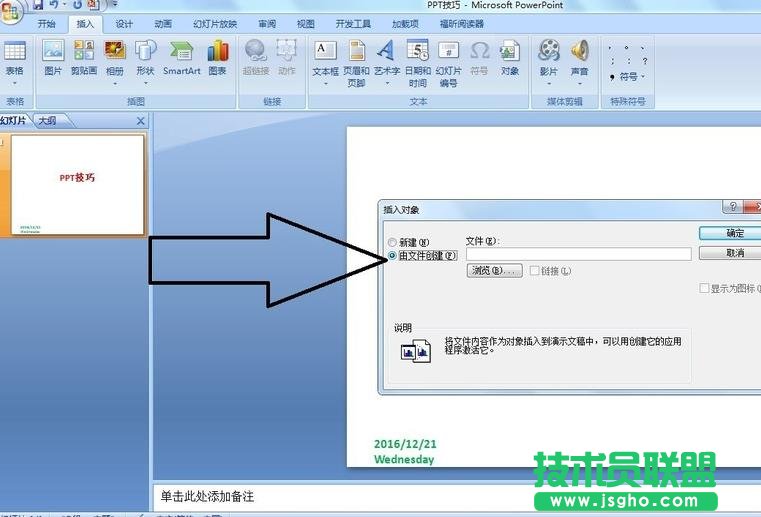
Task: Click the help question mark in Insert Object dialog
Action: point(733,207)
